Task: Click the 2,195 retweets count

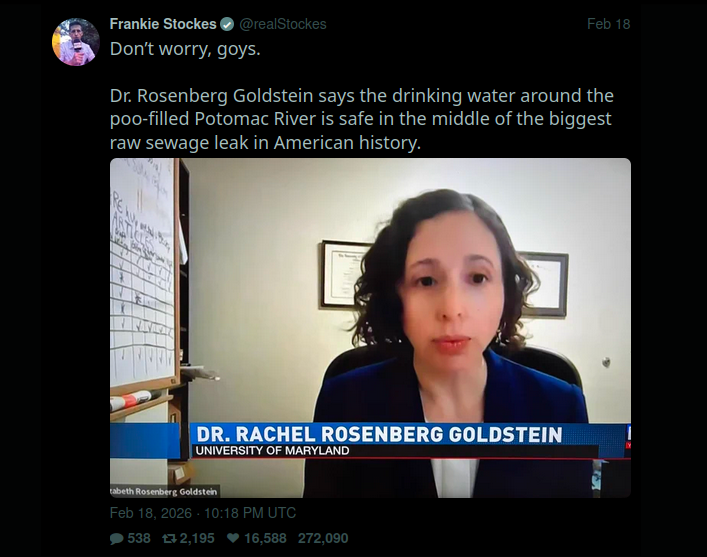Action: click(x=197, y=538)
